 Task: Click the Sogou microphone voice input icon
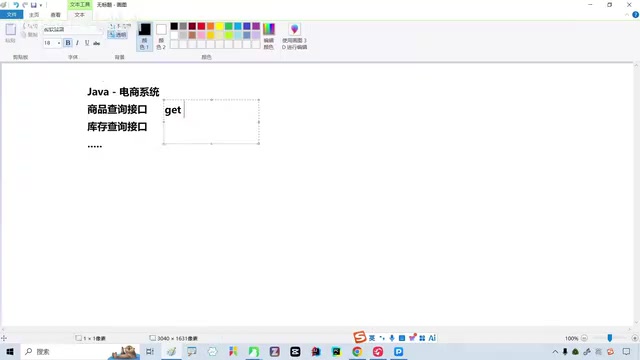coord(392,338)
